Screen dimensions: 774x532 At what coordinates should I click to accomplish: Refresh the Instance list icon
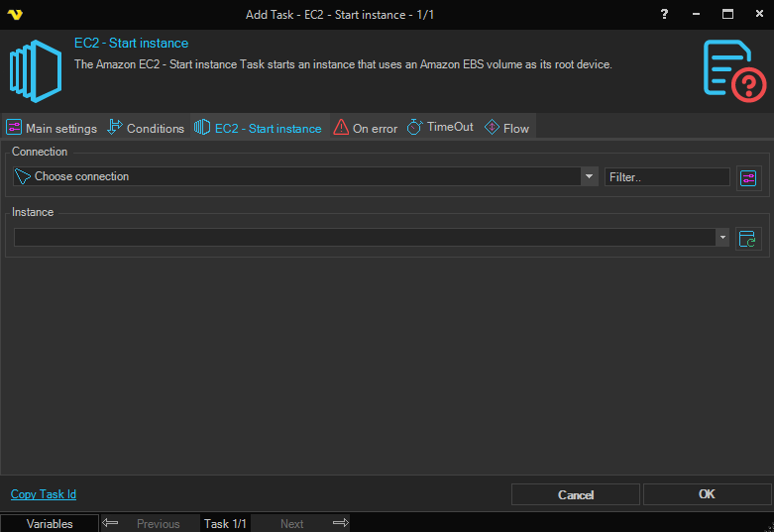coord(748,239)
